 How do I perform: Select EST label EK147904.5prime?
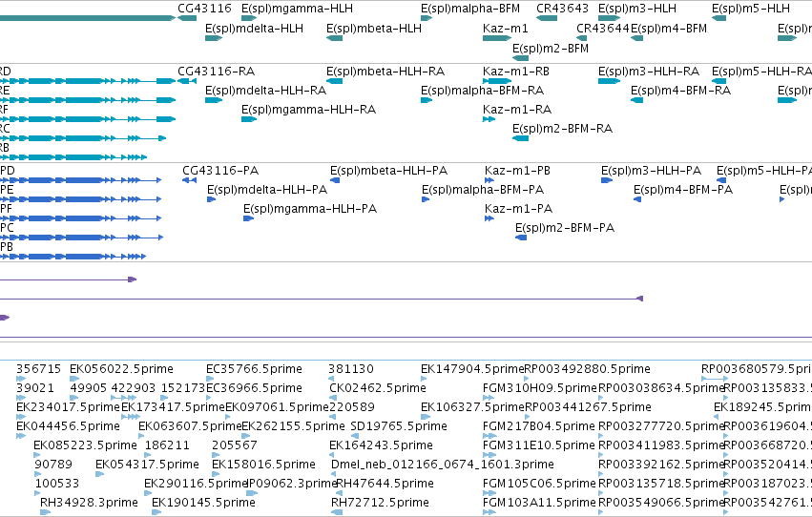click(x=472, y=369)
